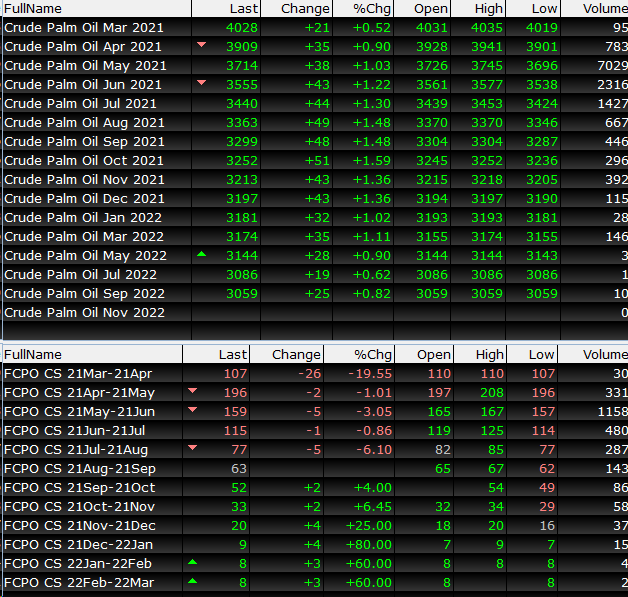Click high value 208 for 21Apr-21May
The height and width of the screenshot is (597, 628).
click(x=491, y=393)
